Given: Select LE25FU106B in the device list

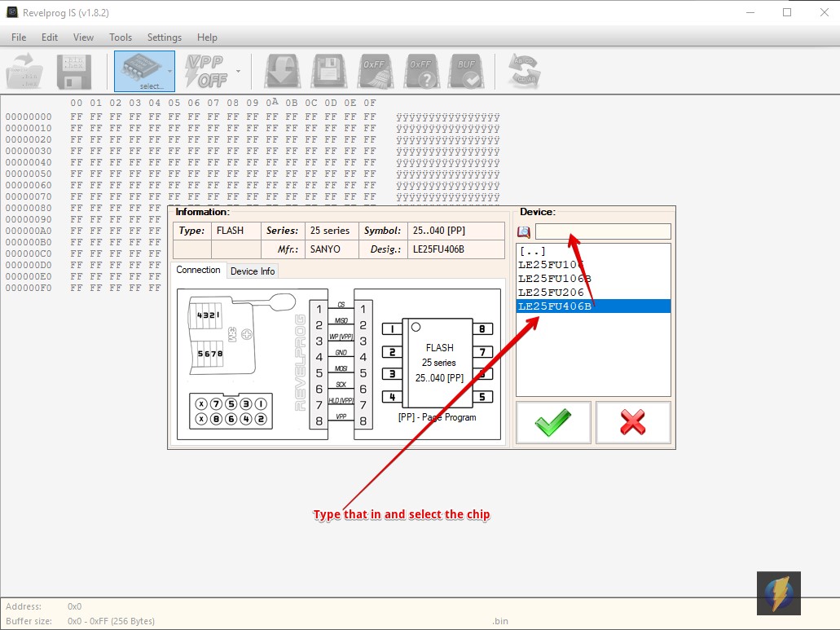Looking at the screenshot, I should pos(593,279).
